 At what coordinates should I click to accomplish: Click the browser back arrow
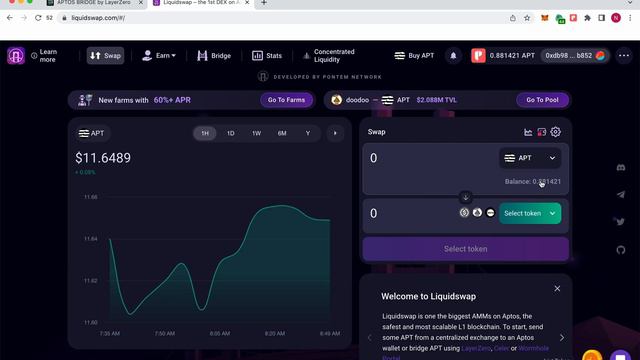tap(10, 18)
